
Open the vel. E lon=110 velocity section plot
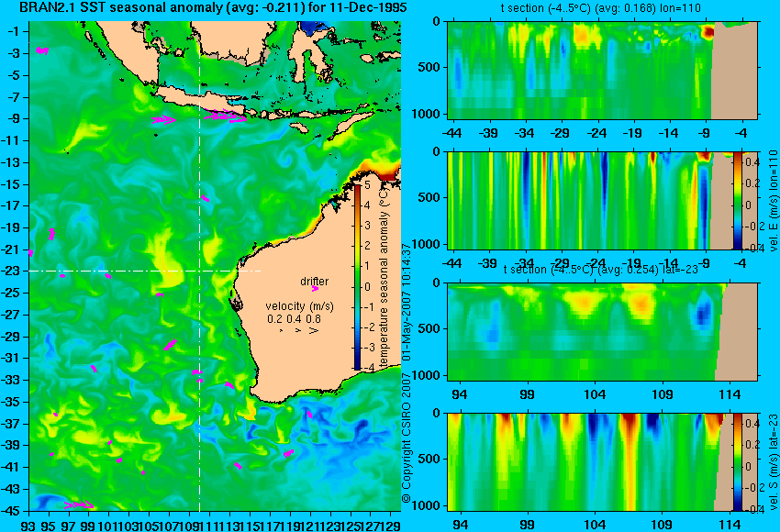[602, 200]
